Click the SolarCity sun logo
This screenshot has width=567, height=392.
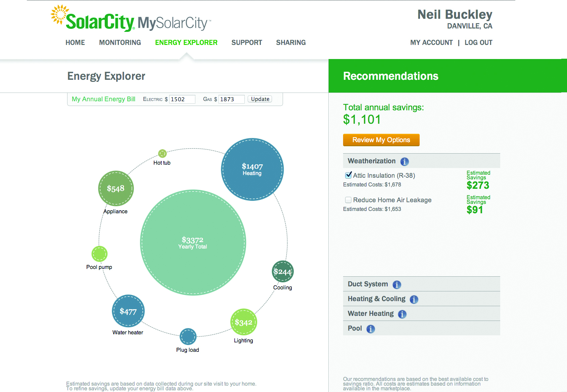click(59, 15)
